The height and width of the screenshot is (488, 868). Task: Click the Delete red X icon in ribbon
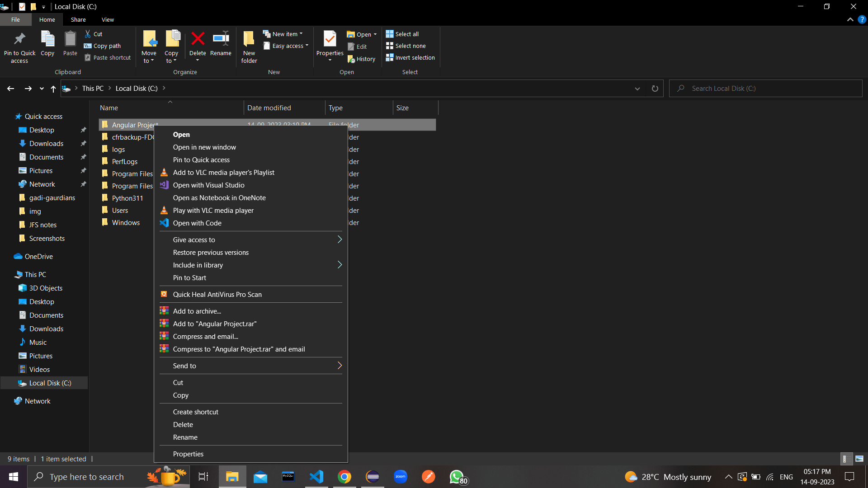point(198,39)
